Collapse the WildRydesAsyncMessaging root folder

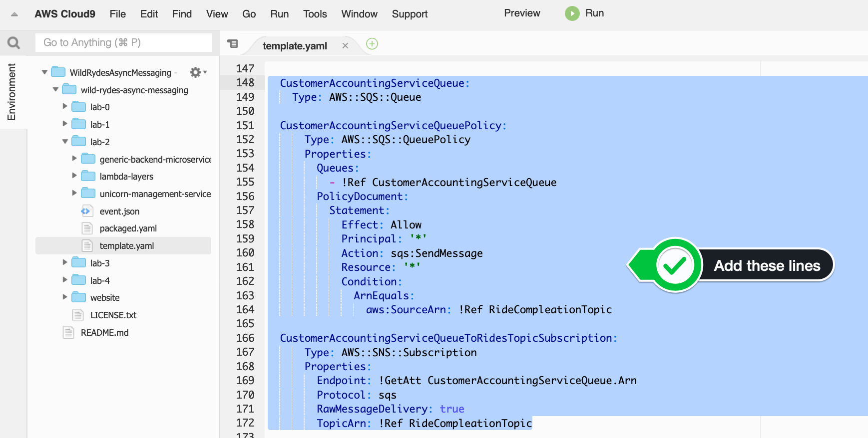[x=44, y=72]
